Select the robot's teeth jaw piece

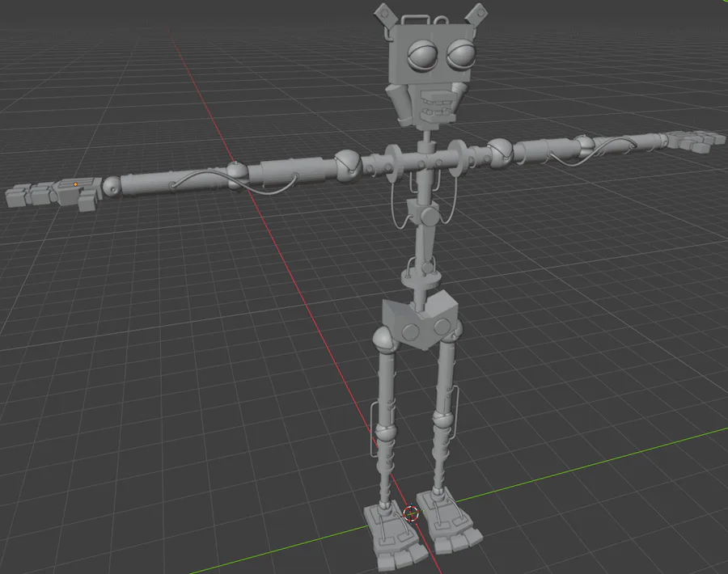tap(438, 106)
